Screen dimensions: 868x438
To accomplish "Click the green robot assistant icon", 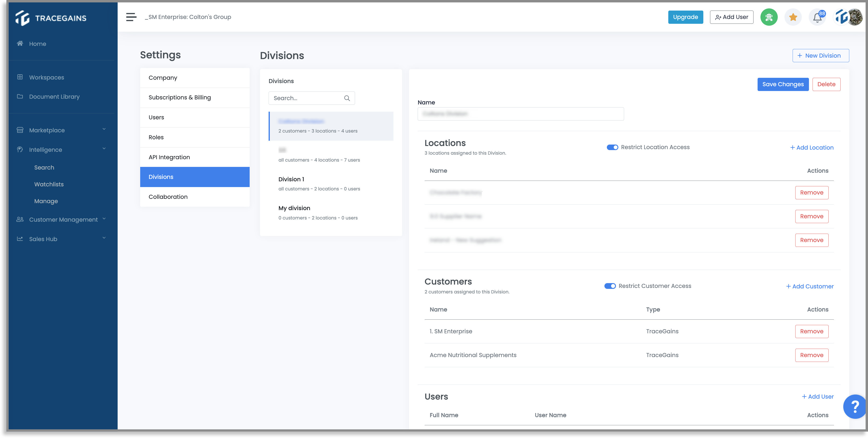I will click(769, 17).
